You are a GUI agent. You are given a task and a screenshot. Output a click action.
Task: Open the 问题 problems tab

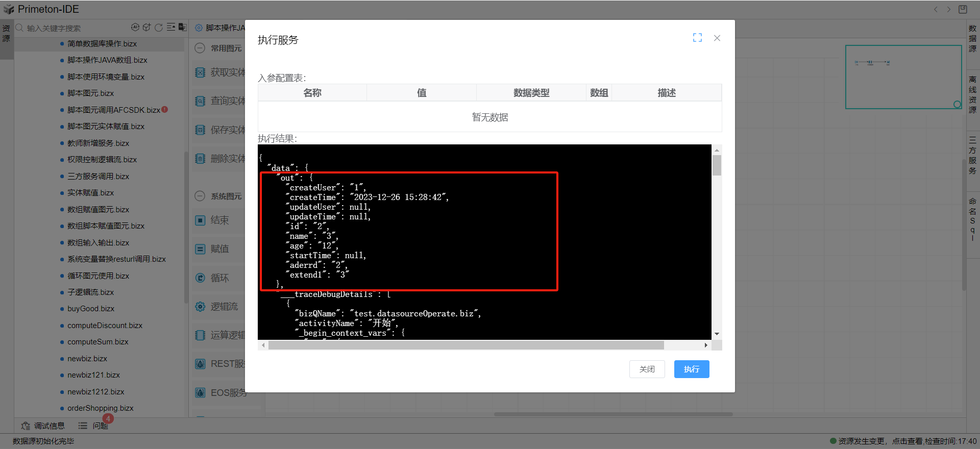pyautogui.click(x=93, y=426)
